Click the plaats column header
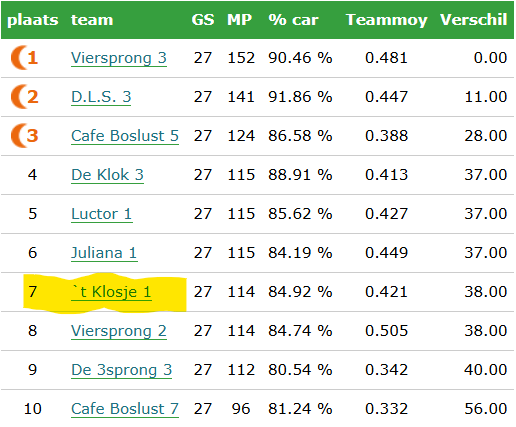The height and width of the screenshot is (427, 516). [33, 20]
